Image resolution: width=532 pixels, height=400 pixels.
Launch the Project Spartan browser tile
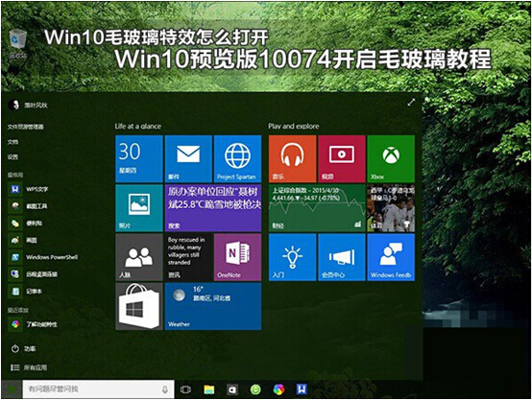[x=237, y=158]
